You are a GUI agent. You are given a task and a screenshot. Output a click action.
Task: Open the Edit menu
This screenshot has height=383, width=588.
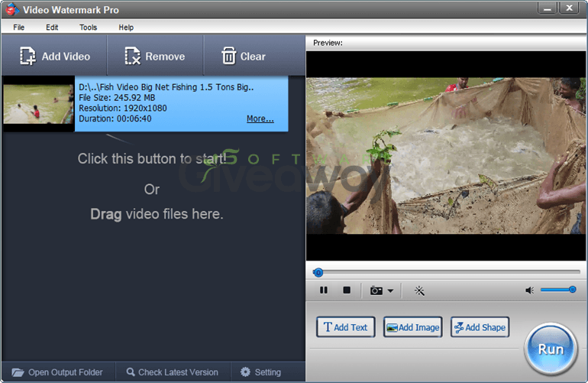[52, 28]
